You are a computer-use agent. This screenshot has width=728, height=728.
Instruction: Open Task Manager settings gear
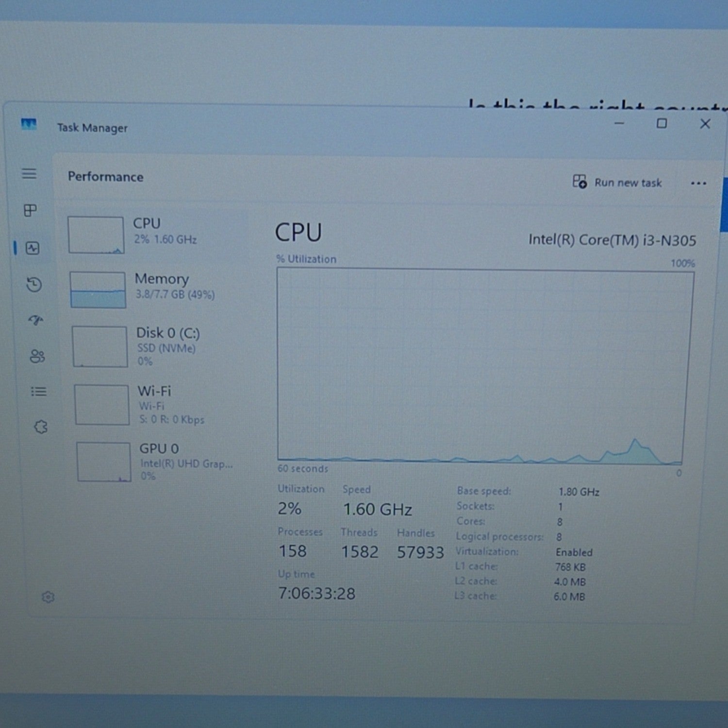coord(48,597)
